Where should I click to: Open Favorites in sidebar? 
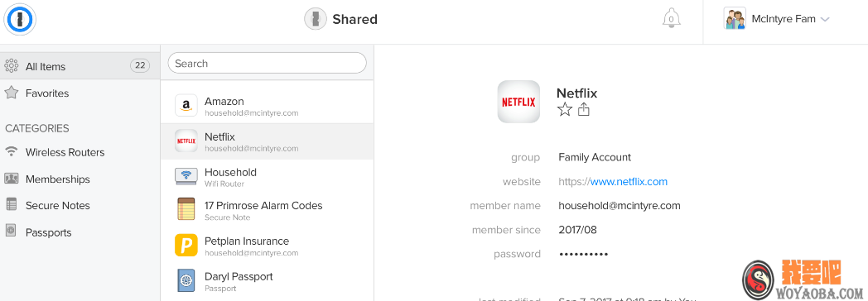[47, 93]
